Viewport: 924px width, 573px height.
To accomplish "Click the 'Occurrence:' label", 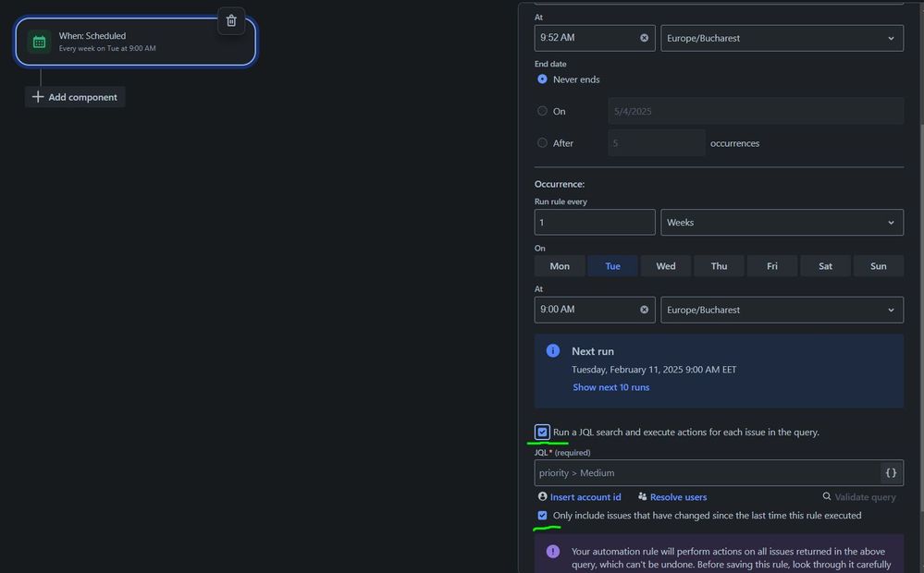I will pyautogui.click(x=560, y=184).
